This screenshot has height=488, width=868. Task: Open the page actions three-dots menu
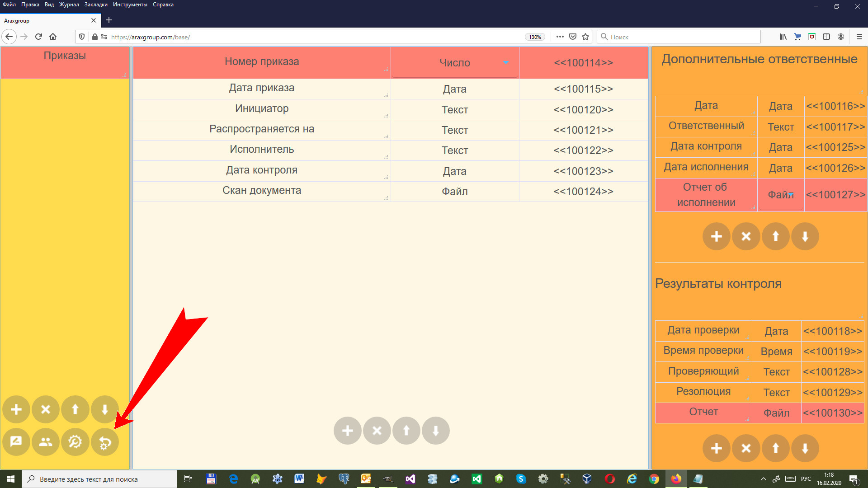(x=560, y=37)
